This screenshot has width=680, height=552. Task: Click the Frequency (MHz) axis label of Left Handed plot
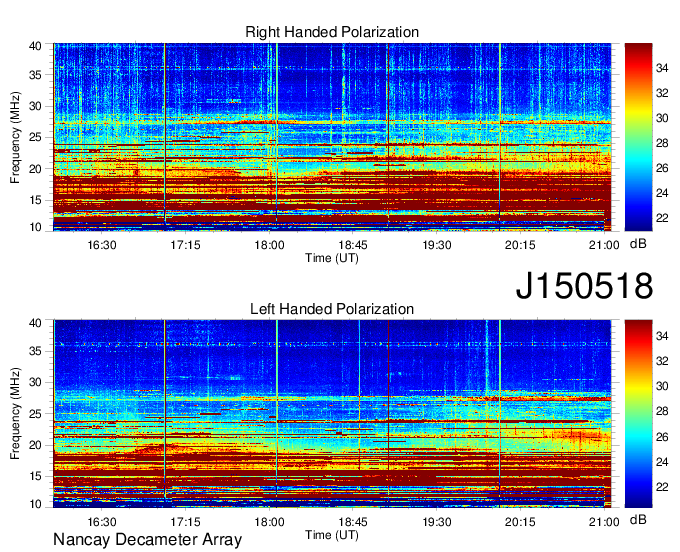pyautogui.click(x=15, y=414)
